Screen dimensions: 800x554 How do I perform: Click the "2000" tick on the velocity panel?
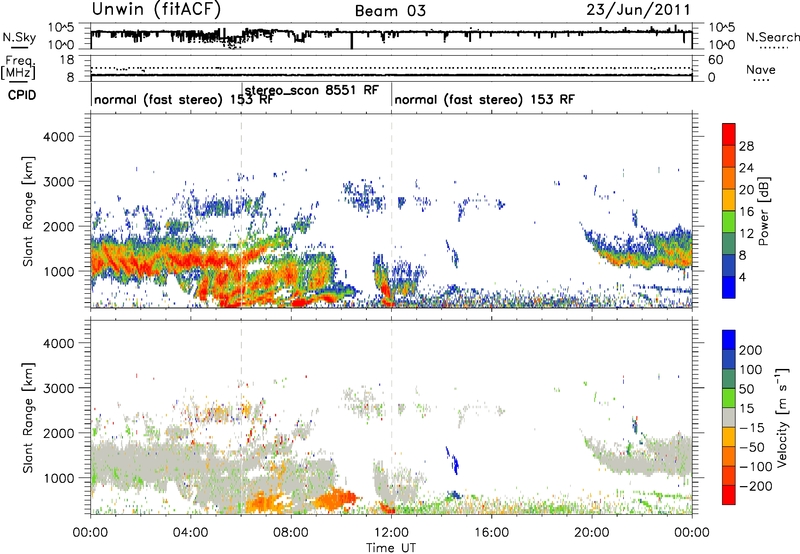58,433
